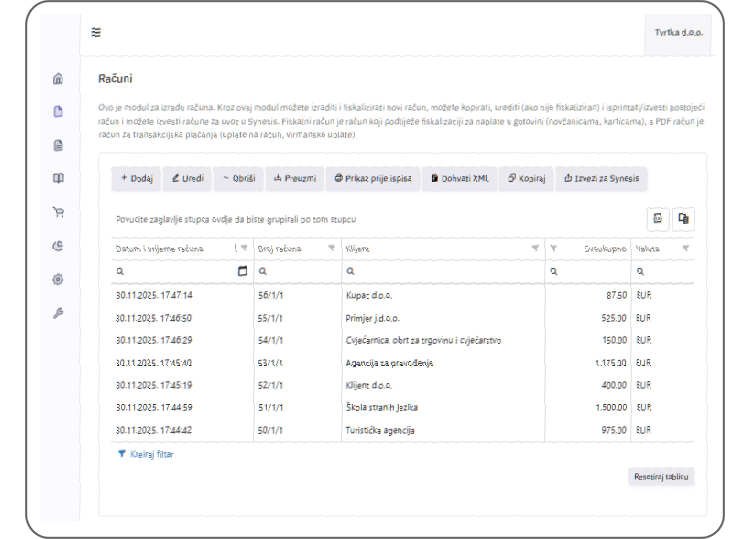
Task: Open the home icon in sidebar
Action: click(58, 79)
